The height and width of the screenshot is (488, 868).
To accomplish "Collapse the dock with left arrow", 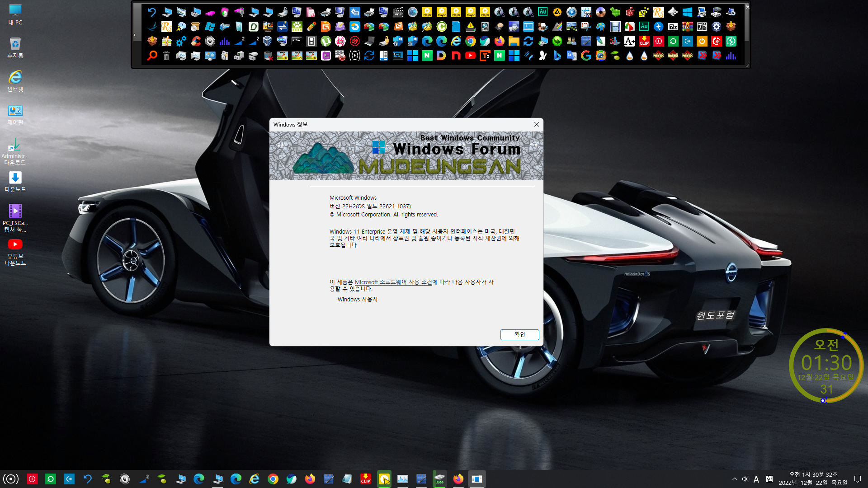I will 134,35.
